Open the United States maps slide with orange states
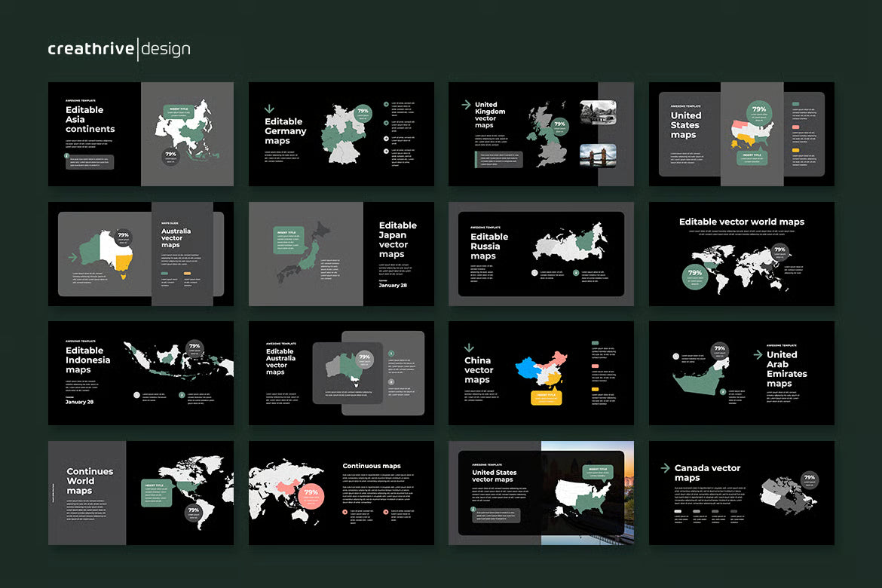882x588 pixels. pos(741,134)
